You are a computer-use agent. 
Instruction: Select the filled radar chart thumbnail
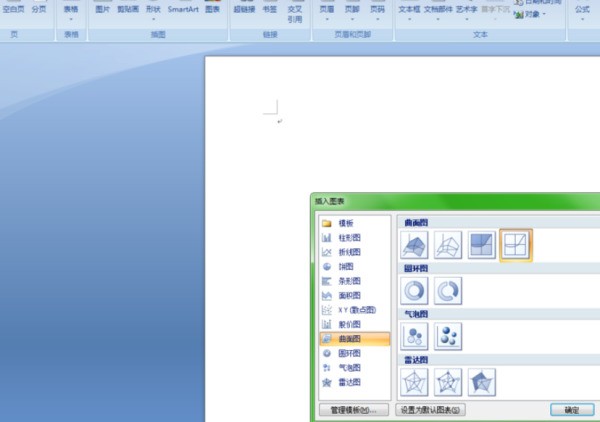point(481,382)
